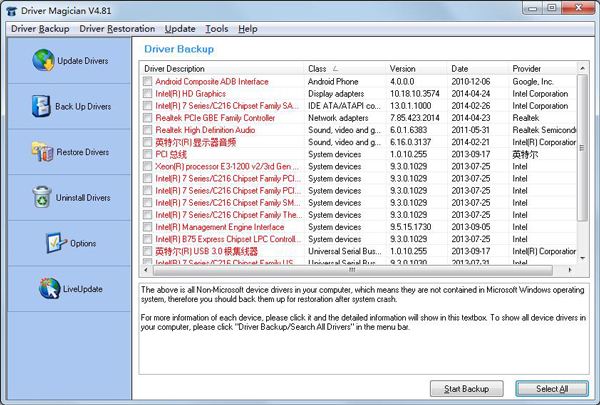This screenshot has height=405, width=600.
Task: Click the Driver Magician title bar icon
Action: pyautogui.click(x=8, y=9)
